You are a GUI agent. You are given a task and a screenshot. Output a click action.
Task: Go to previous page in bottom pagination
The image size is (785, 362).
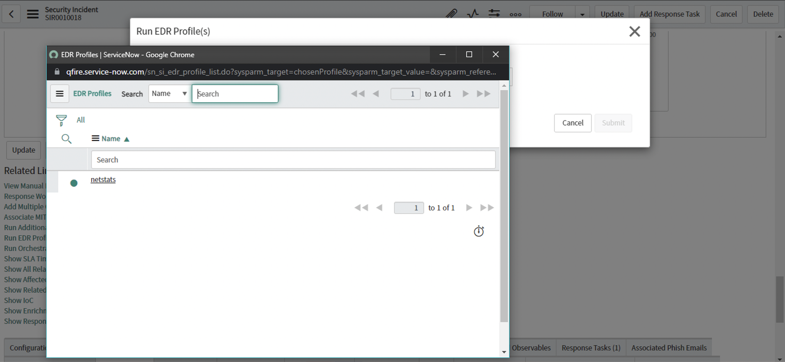point(379,207)
